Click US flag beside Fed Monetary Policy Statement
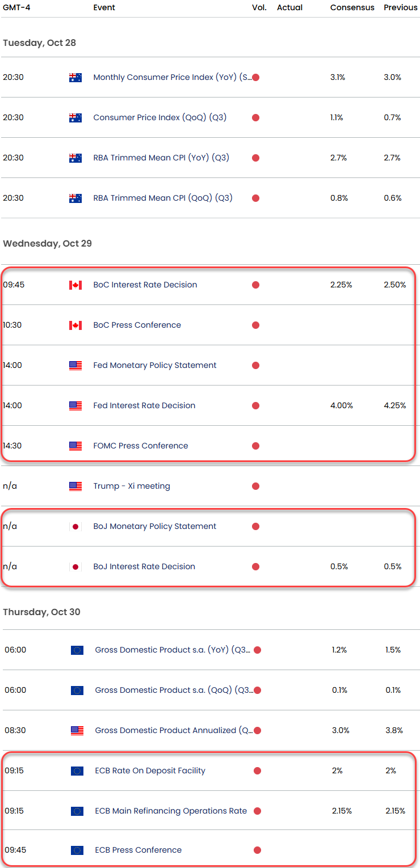This screenshot has width=420, height=868. pyautogui.click(x=75, y=366)
